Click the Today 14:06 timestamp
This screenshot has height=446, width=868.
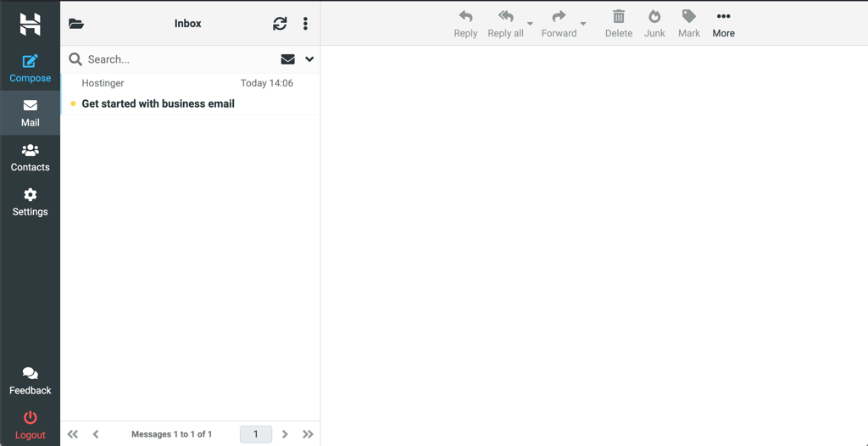267,83
